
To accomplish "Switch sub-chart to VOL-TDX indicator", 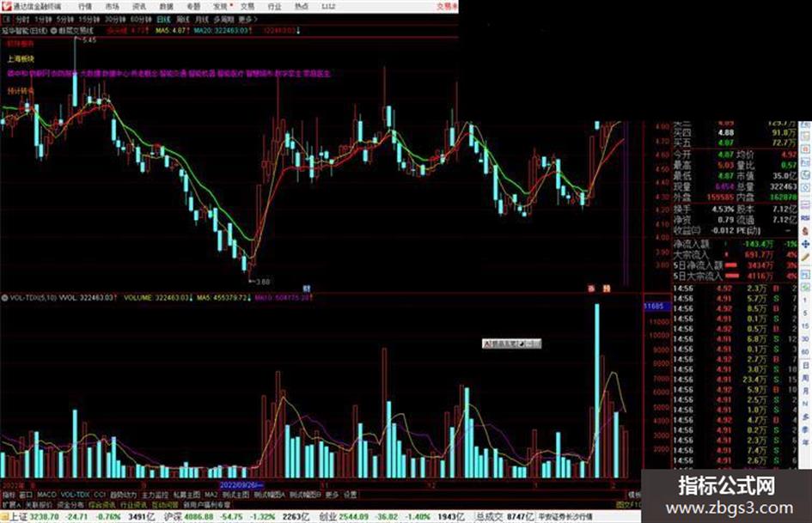I will coord(75,495).
